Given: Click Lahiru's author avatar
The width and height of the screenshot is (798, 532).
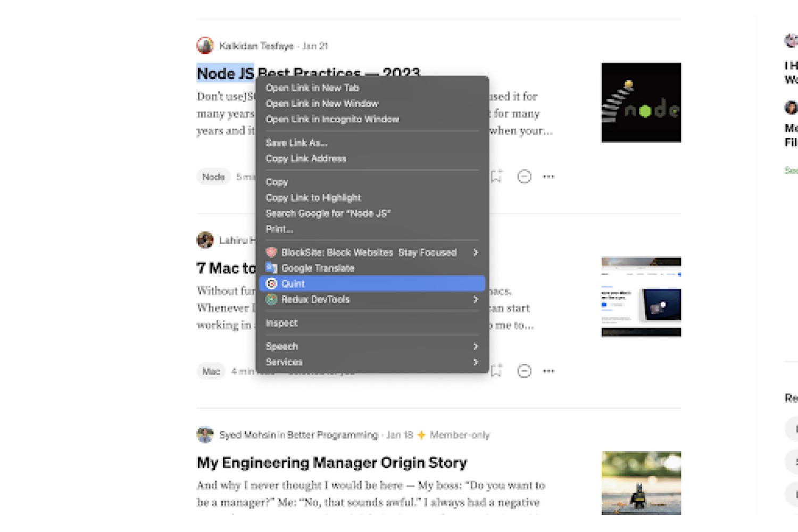Looking at the screenshot, I should click(205, 240).
